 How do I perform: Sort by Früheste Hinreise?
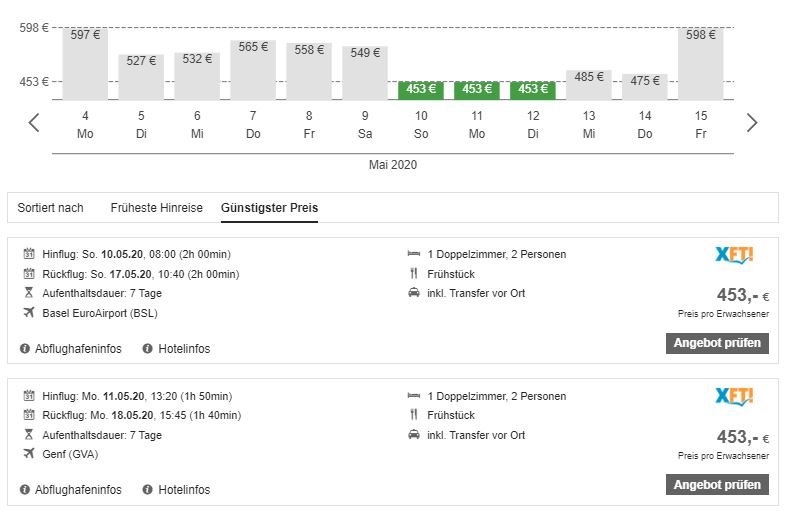click(156, 208)
